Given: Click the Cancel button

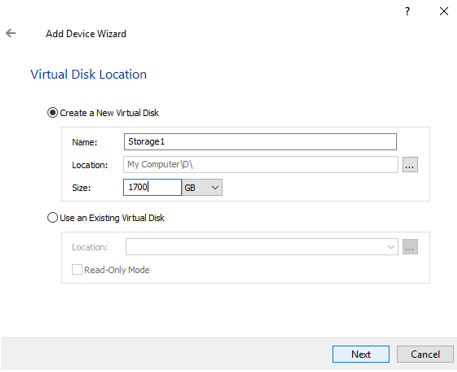Looking at the screenshot, I should point(425,354).
